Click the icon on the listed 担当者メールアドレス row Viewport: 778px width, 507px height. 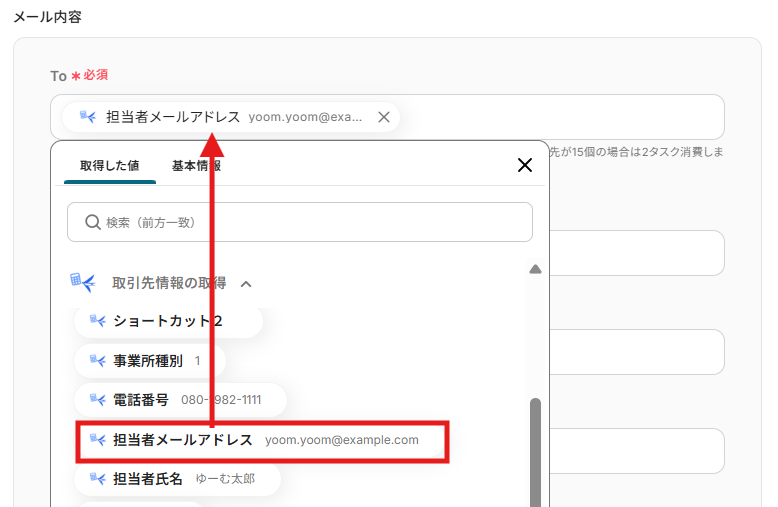[x=98, y=440]
